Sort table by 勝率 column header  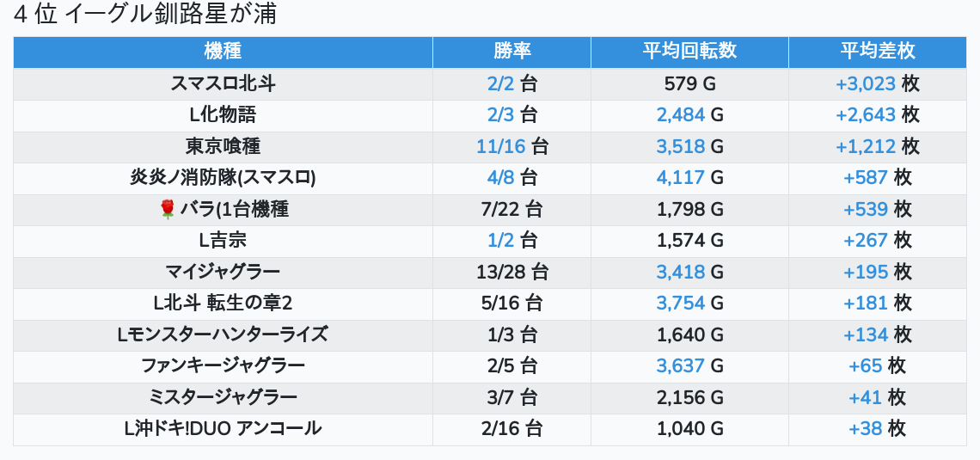click(x=511, y=51)
